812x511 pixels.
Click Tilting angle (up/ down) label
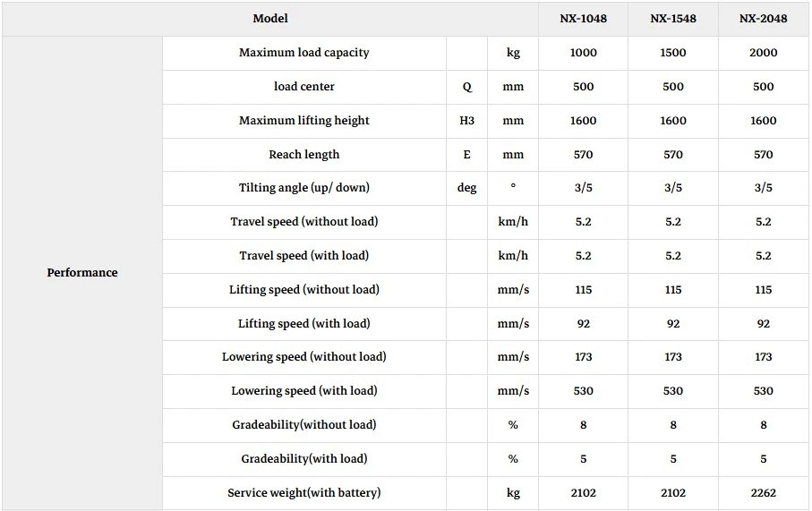(x=304, y=187)
